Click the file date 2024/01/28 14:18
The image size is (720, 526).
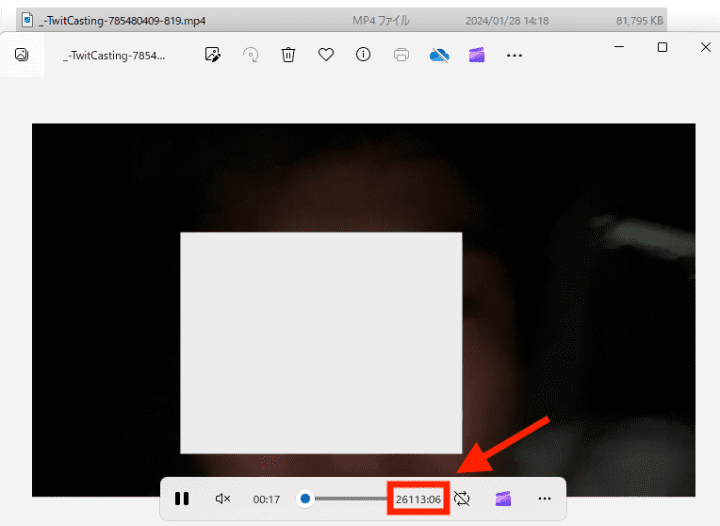507,21
